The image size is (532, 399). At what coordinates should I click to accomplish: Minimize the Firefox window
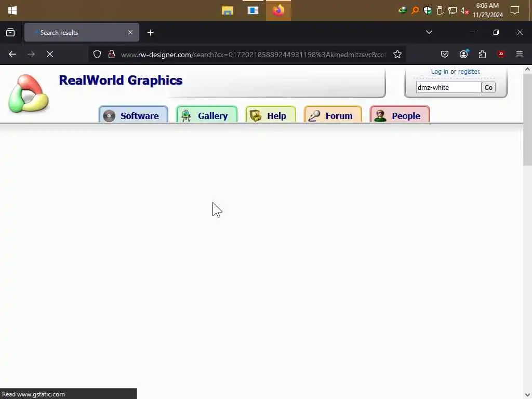coord(472,32)
